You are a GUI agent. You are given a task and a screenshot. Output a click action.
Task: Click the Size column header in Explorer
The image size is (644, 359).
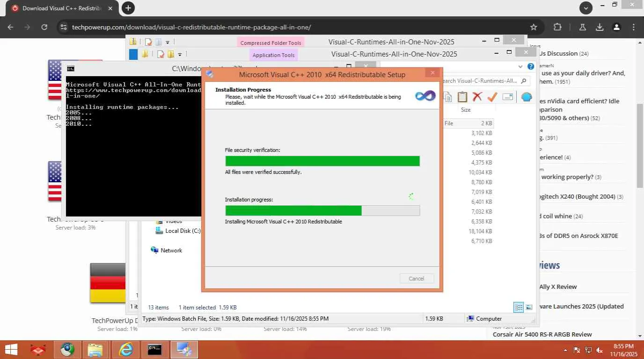pos(466,110)
